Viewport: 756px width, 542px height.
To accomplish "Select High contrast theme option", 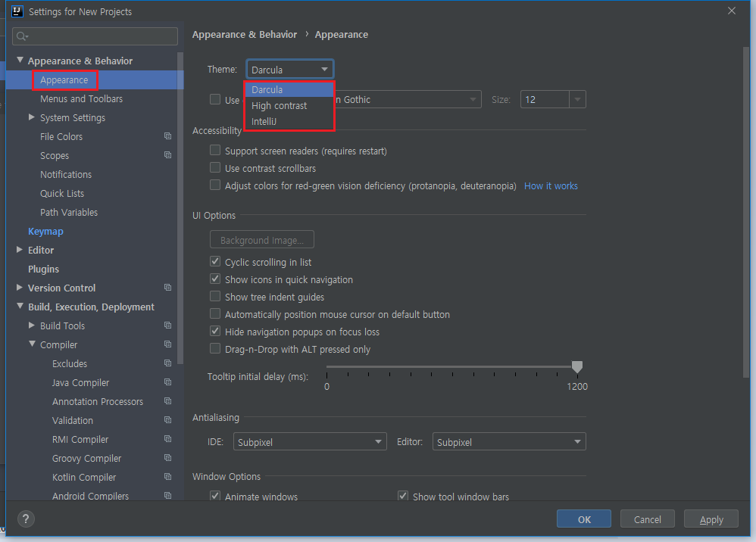I will point(290,105).
